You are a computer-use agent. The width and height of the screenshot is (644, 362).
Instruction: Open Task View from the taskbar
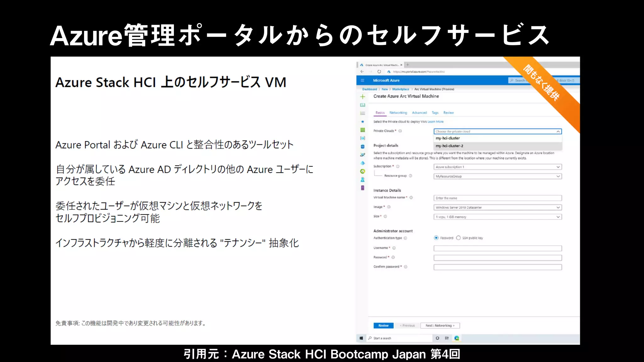tap(447, 338)
